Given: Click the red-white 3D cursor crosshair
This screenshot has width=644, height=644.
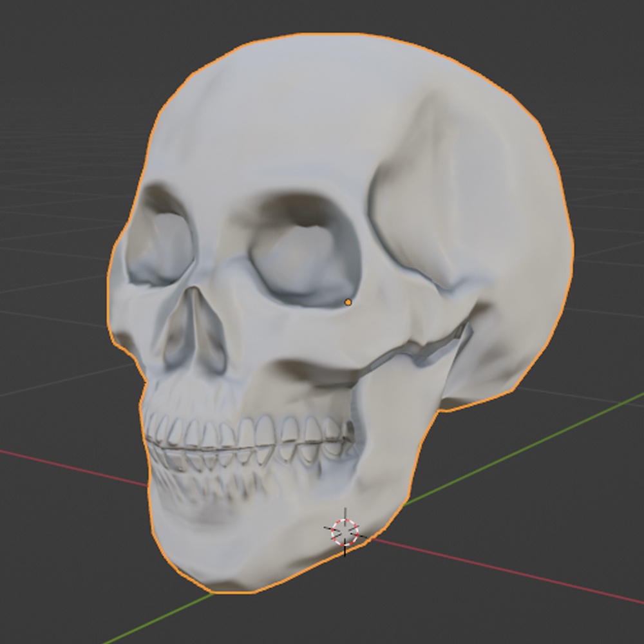Looking at the screenshot, I should pos(345,533).
